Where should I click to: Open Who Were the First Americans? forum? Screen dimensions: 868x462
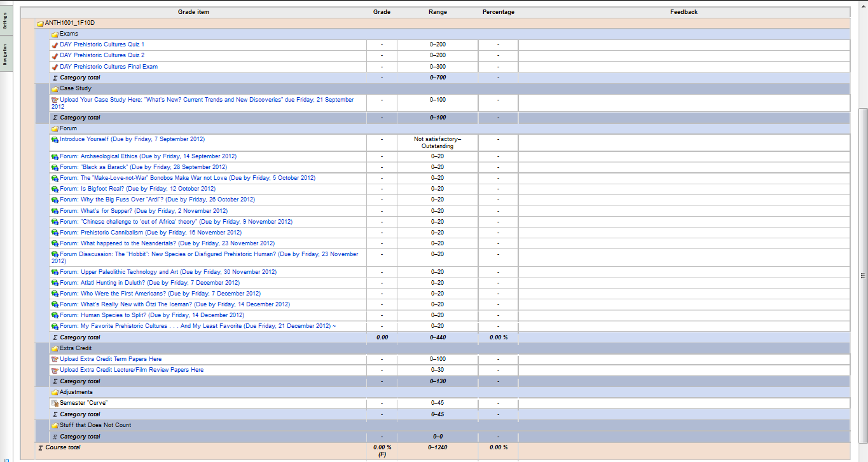(x=160, y=294)
